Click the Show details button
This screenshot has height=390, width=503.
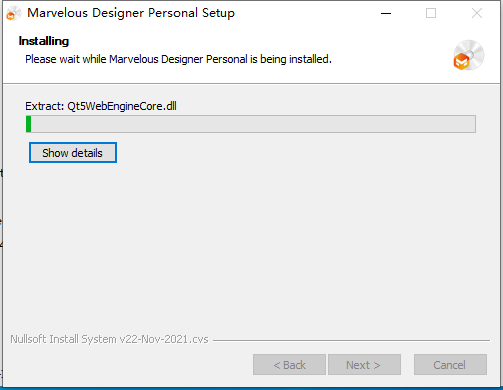(x=73, y=153)
